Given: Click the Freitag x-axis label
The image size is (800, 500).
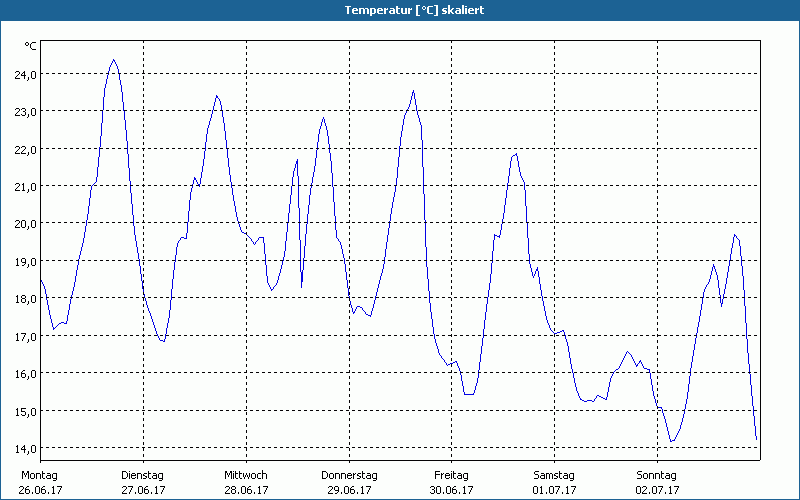Looking at the screenshot, I should (451, 475).
